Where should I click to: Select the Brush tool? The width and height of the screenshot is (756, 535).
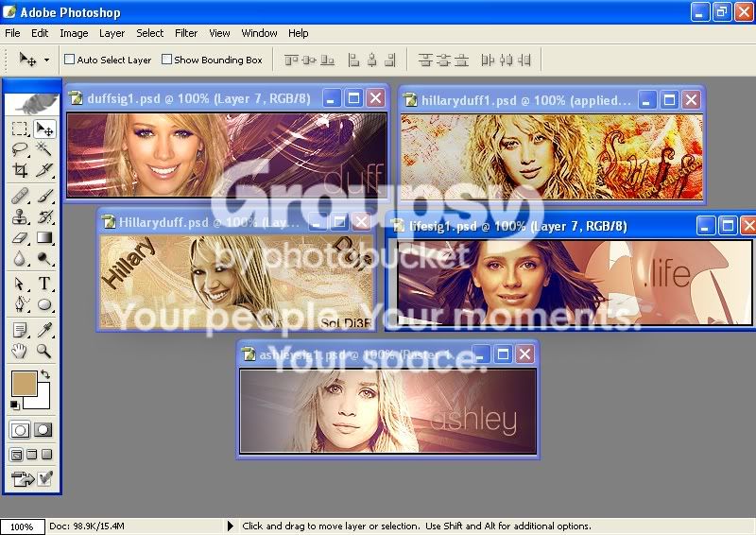click(x=44, y=196)
